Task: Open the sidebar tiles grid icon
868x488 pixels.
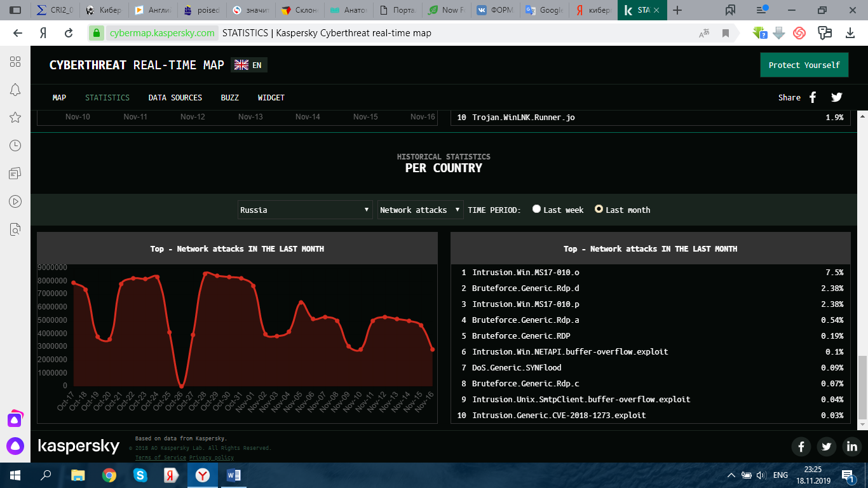Action: point(15,62)
